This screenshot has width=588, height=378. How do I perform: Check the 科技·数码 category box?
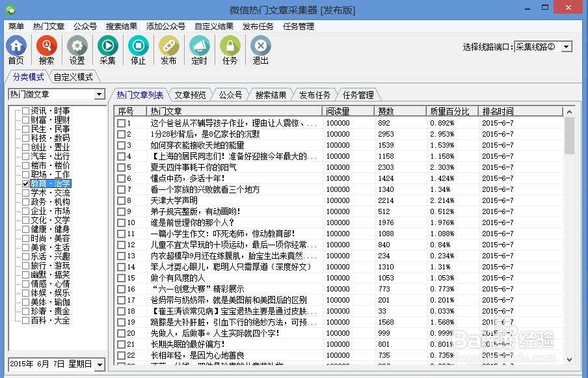(x=25, y=139)
